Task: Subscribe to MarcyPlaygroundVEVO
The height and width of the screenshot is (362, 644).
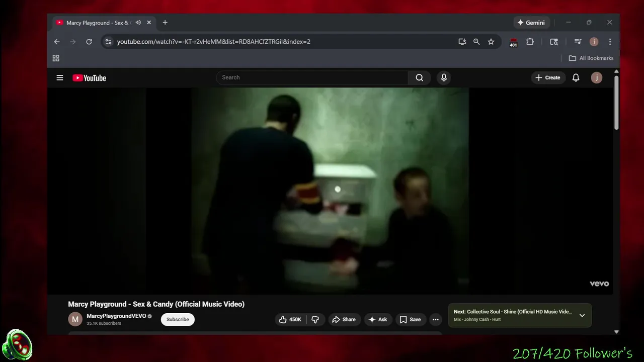Action: click(178, 319)
